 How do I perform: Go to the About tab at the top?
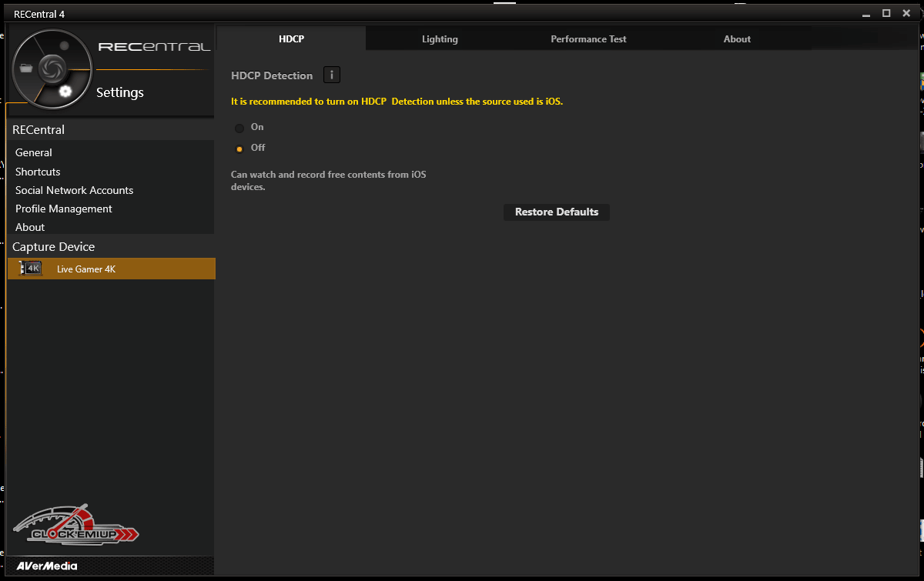[x=737, y=39]
